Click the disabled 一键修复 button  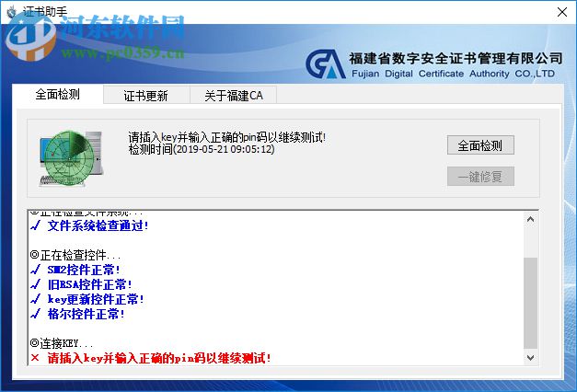coord(480,177)
